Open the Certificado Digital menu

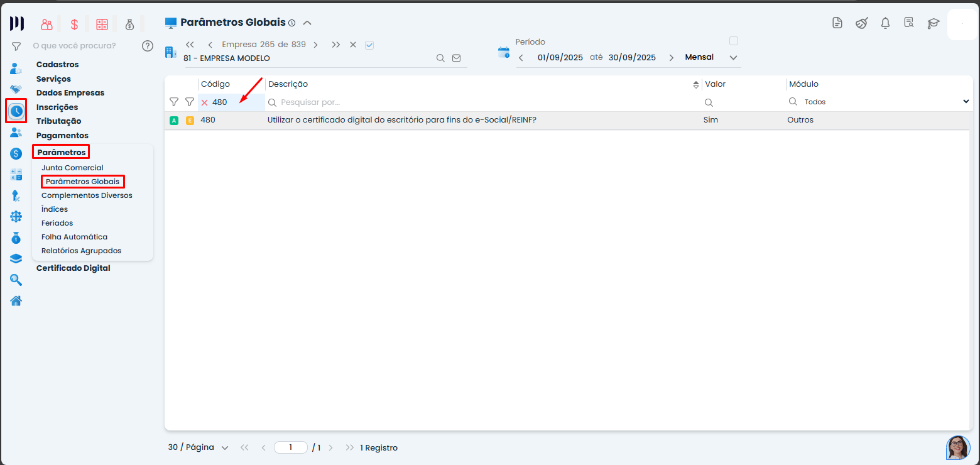pos(73,268)
